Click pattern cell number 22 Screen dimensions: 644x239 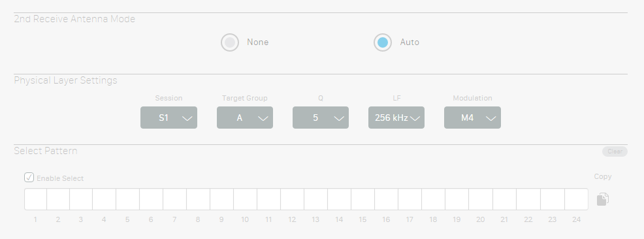[x=528, y=199]
